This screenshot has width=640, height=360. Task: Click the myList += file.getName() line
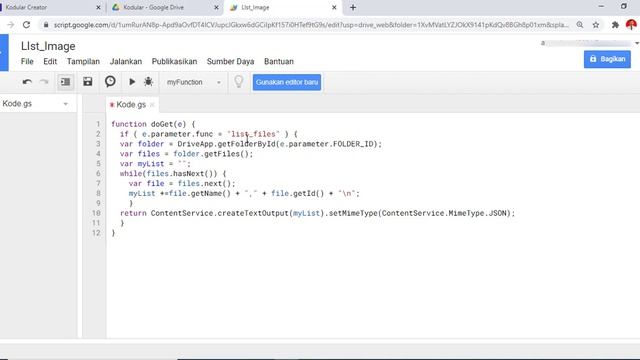click(x=244, y=193)
